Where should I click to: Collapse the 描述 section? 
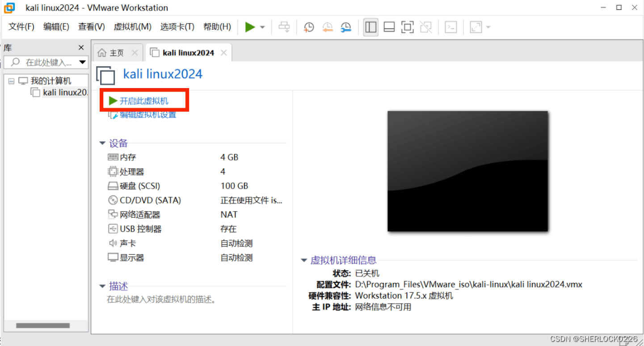(102, 287)
